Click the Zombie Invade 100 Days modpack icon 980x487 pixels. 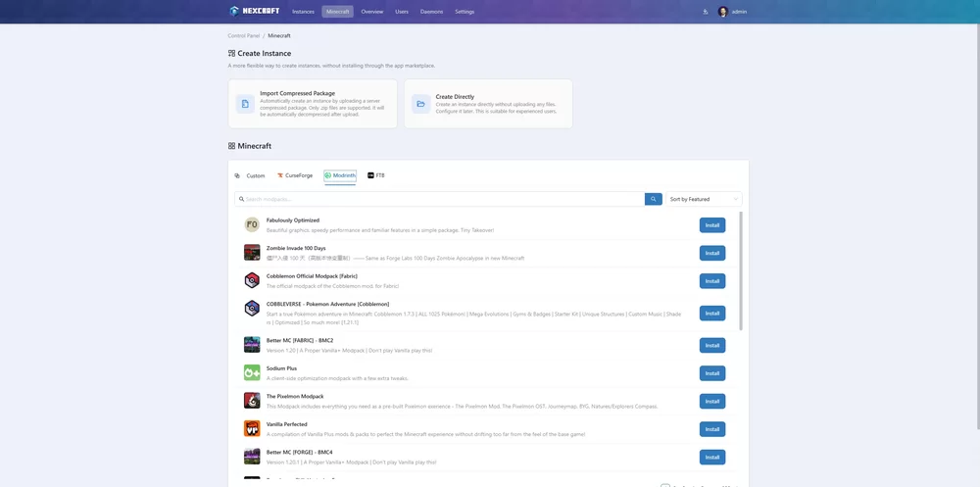point(252,253)
